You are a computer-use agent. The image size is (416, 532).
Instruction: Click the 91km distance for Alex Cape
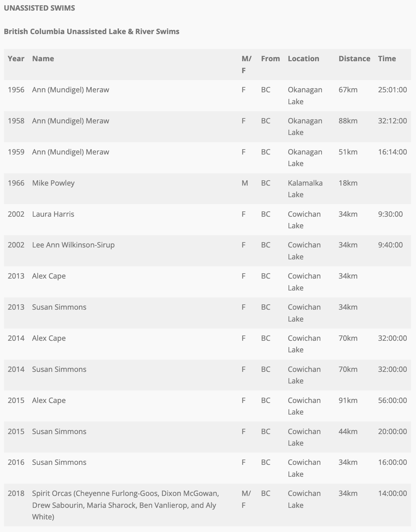tap(348, 400)
